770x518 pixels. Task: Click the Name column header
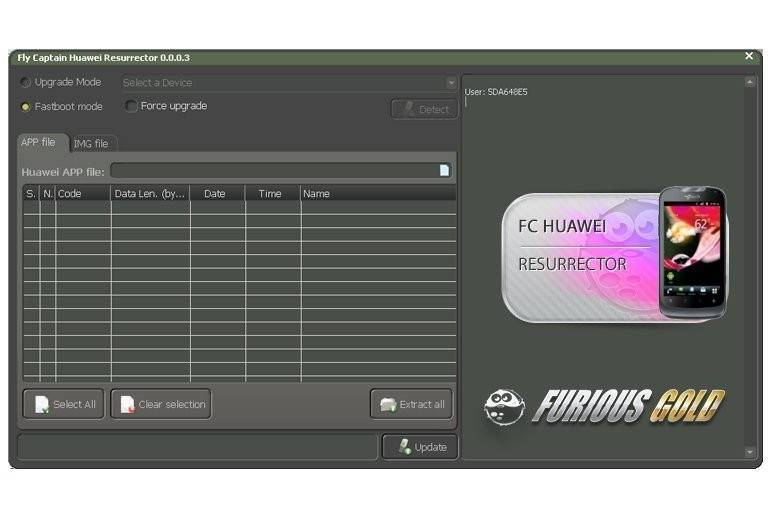[379, 193]
